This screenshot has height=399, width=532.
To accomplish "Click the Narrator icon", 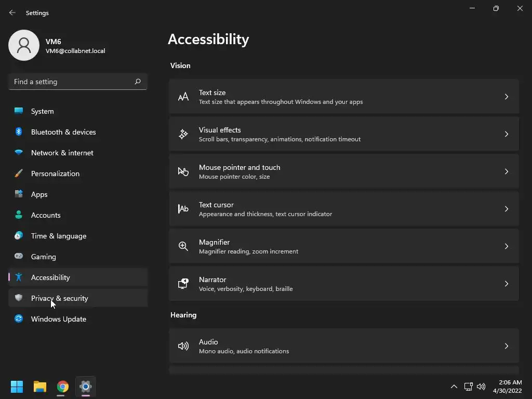I will 183,284.
